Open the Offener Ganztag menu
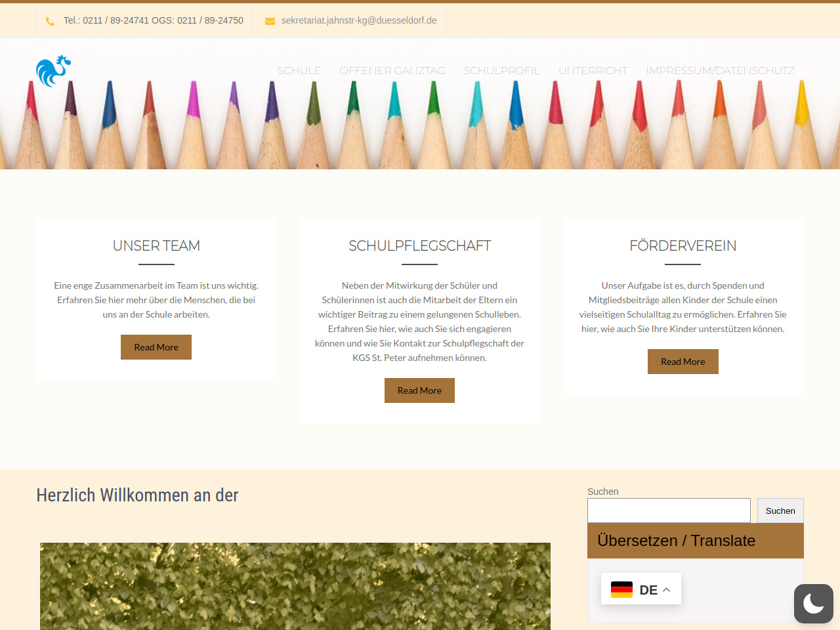The image size is (840, 630). pyautogui.click(x=392, y=71)
